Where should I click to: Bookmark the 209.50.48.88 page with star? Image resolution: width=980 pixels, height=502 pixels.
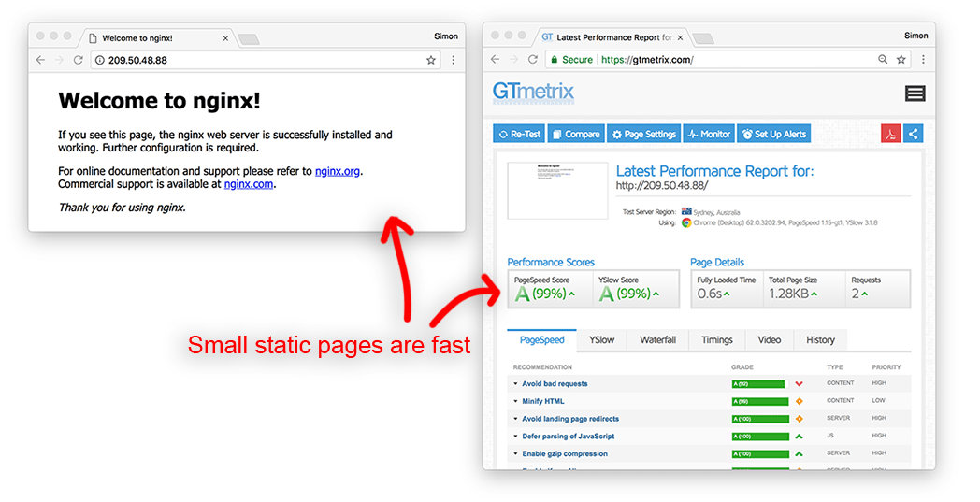click(431, 60)
